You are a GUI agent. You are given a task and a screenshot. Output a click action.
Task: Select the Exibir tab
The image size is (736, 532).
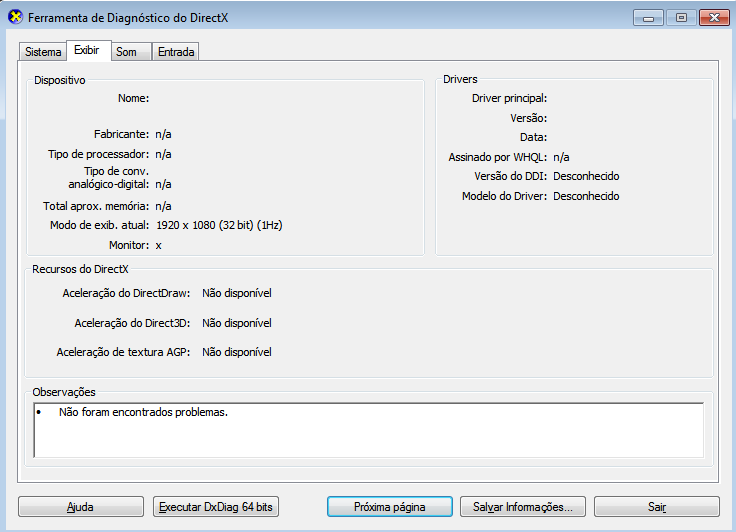pyautogui.click(x=87, y=50)
